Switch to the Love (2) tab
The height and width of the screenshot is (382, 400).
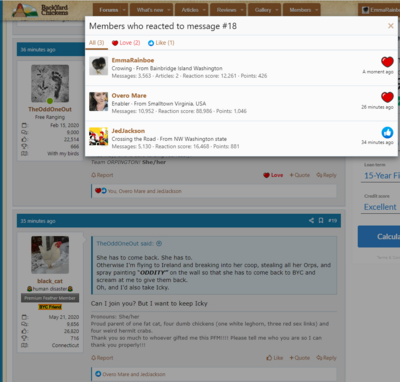coord(126,43)
